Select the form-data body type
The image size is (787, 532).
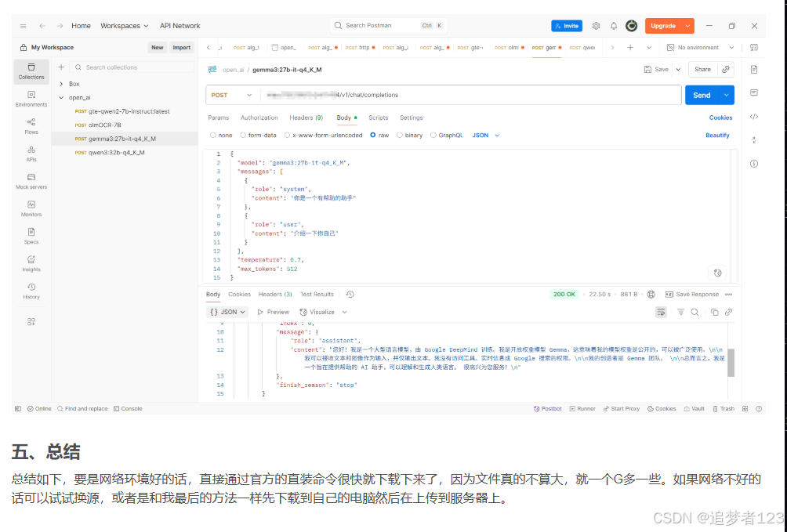pyautogui.click(x=258, y=135)
